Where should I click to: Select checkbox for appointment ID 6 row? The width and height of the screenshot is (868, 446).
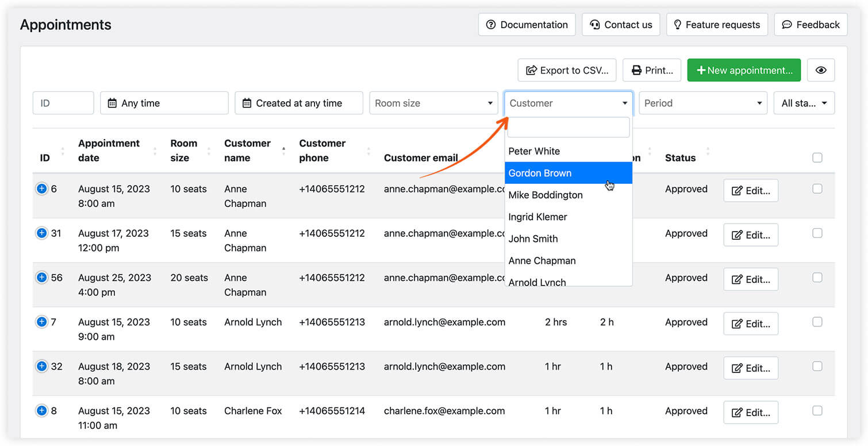tap(817, 189)
